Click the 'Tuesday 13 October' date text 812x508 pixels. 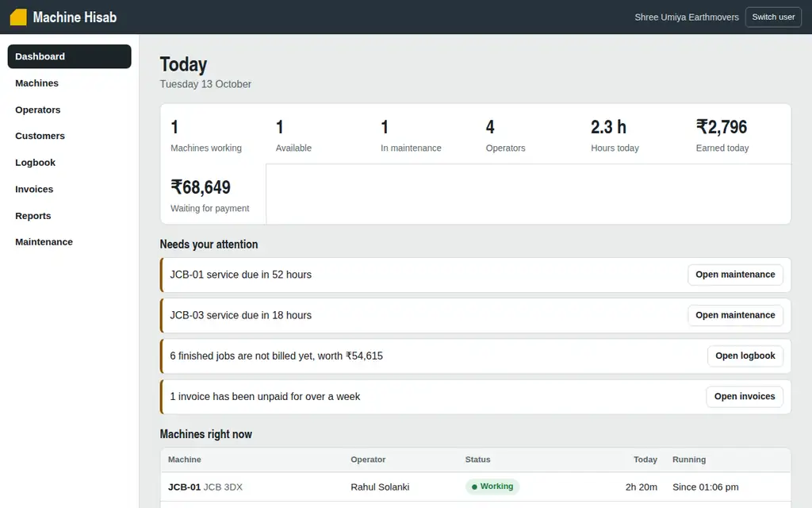[x=205, y=84]
